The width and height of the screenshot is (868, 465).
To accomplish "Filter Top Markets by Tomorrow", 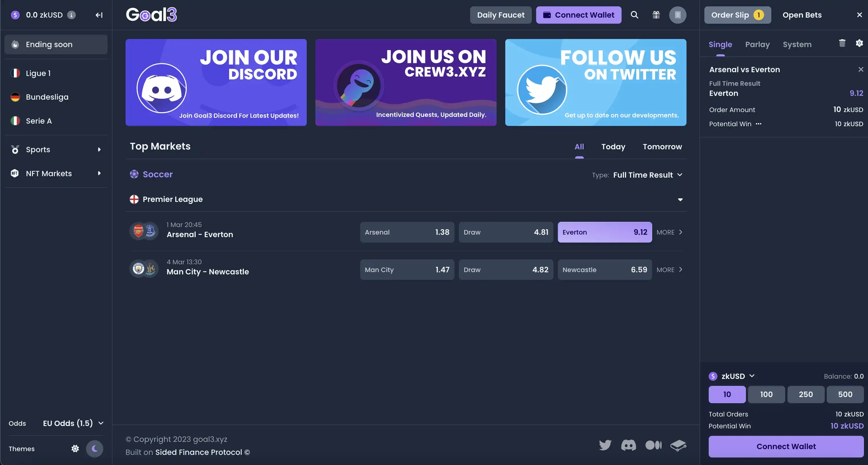I will (662, 147).
